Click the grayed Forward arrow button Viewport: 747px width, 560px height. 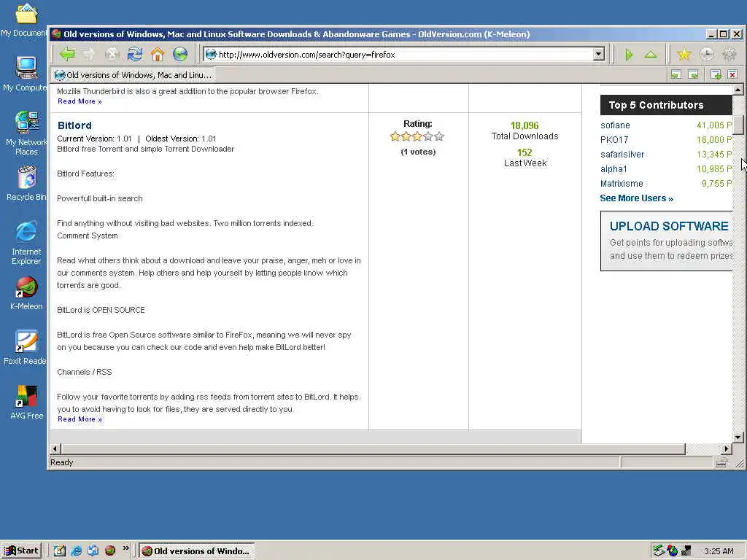point(89,54)
